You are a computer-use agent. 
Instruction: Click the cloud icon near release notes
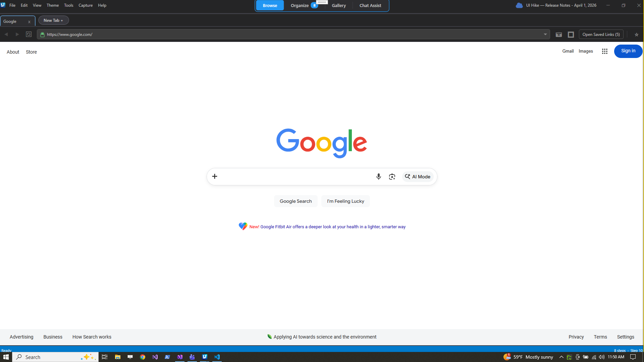coord(519,5)
